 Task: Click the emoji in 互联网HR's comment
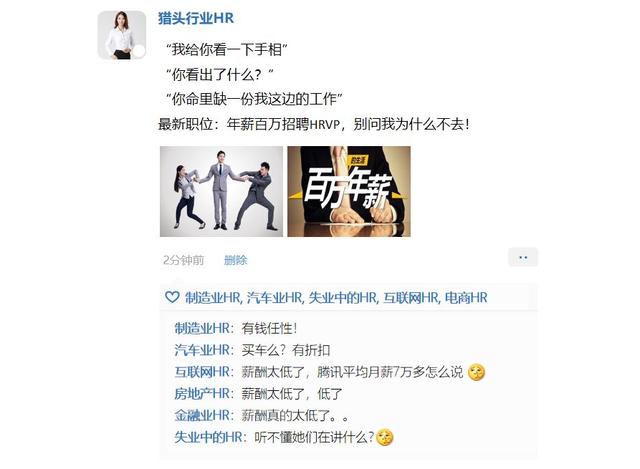pos(476,372)
